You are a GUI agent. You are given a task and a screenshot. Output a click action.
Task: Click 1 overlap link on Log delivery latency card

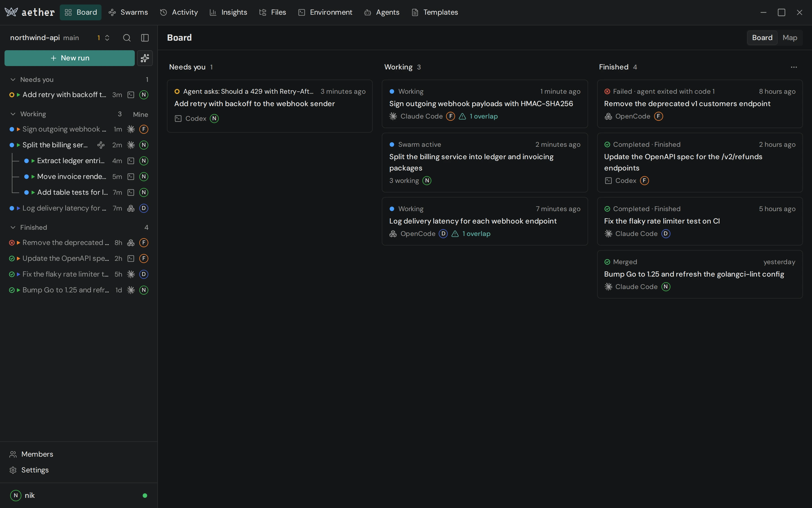point(476,233)
